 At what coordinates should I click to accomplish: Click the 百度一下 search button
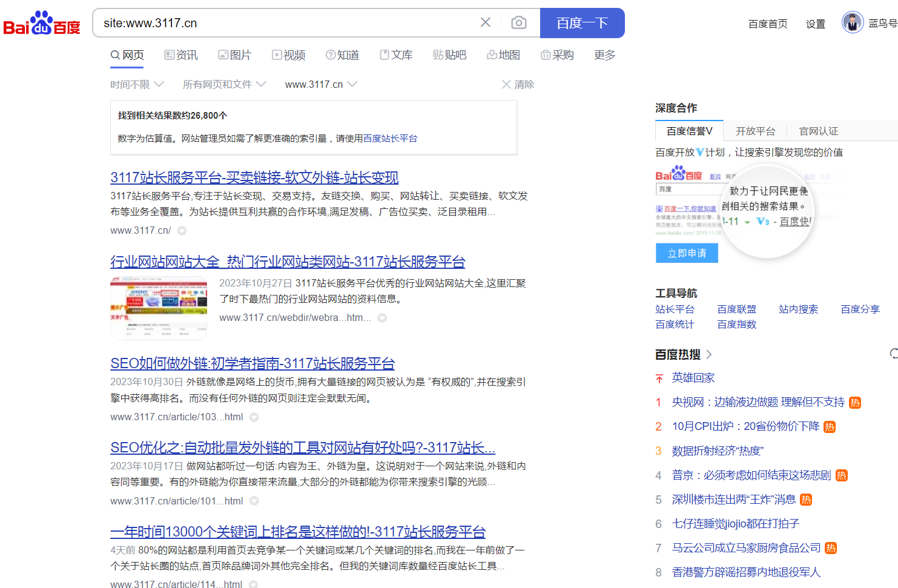click(583, 23)
